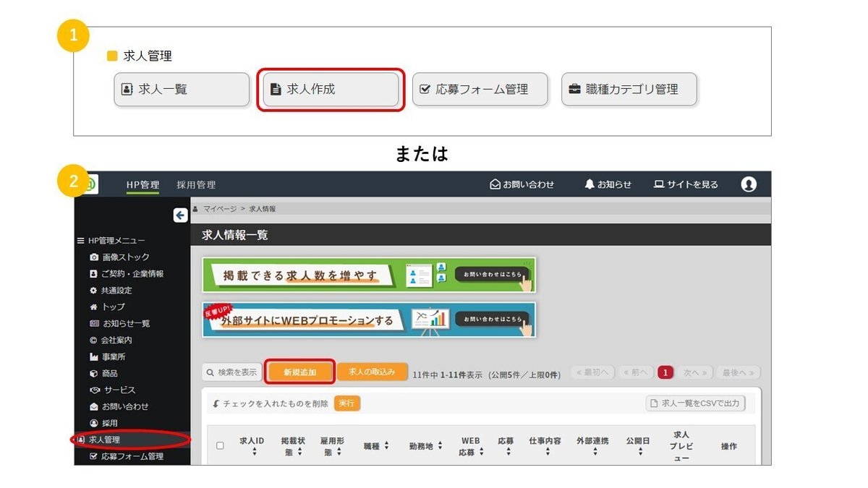Click マイページ breadcrumb link

tap(220, 209)
